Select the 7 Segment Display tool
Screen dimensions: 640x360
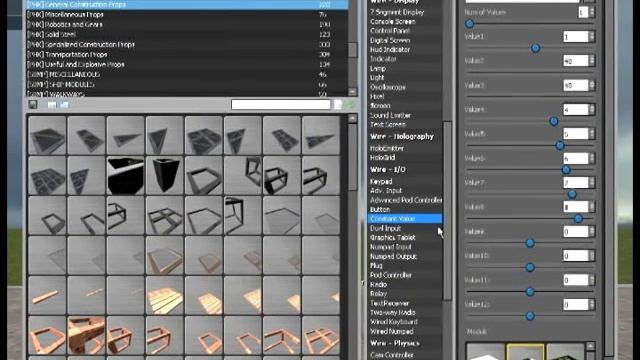397,12
